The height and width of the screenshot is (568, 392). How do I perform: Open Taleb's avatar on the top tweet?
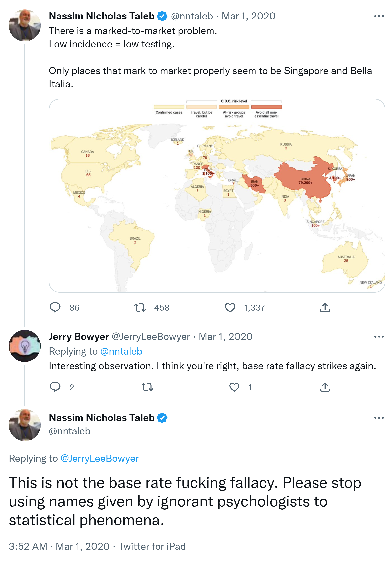pyautogui.click(x=25, y=25)
